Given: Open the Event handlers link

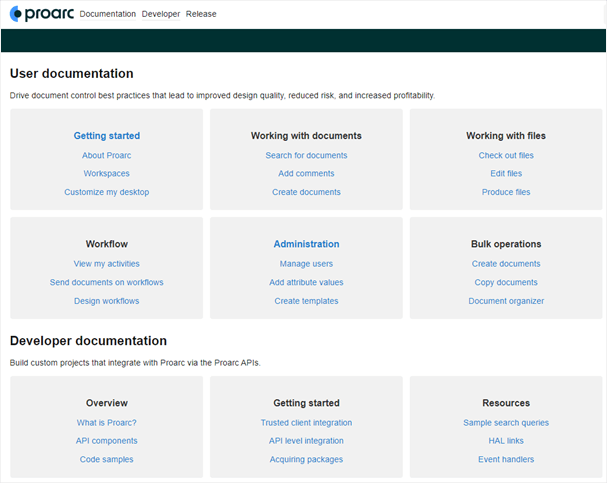Looking at the screenshot, I should coord(506,459).
